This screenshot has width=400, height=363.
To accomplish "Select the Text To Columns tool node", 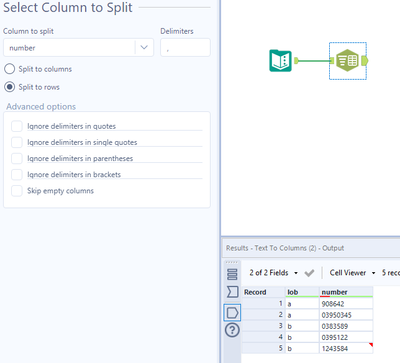I will (x=347, y=61).
